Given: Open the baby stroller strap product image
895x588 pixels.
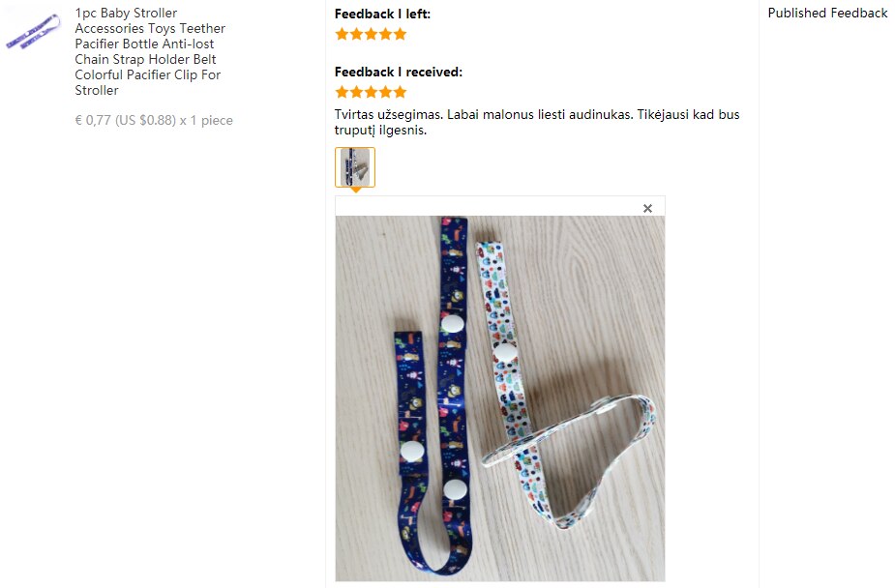Looking at the screenshot, I should click(33, 31).
